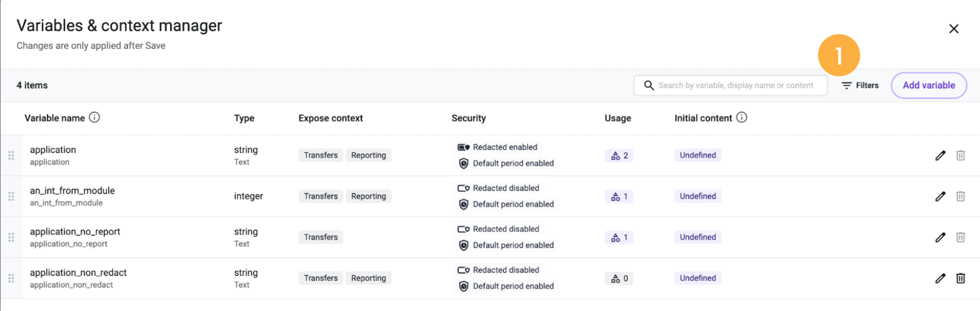Click the redacted enabled icon in application row
Screen dimensions: 980x311
(464, 147)
